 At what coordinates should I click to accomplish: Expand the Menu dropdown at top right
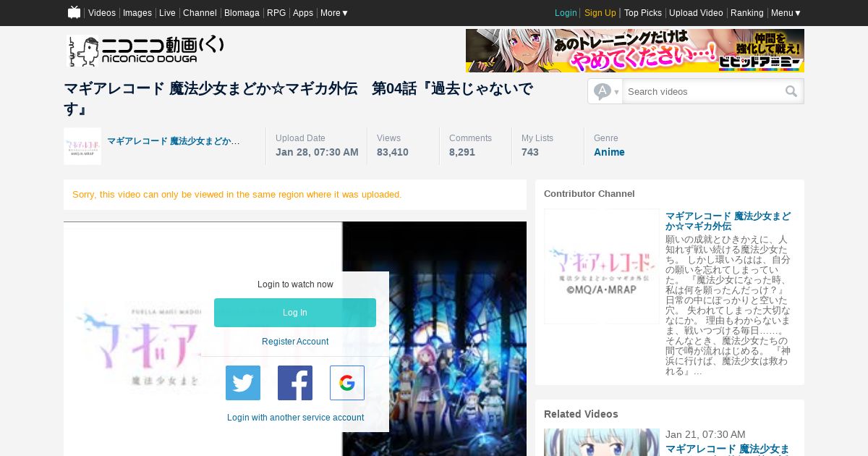(x=786, y=13)
